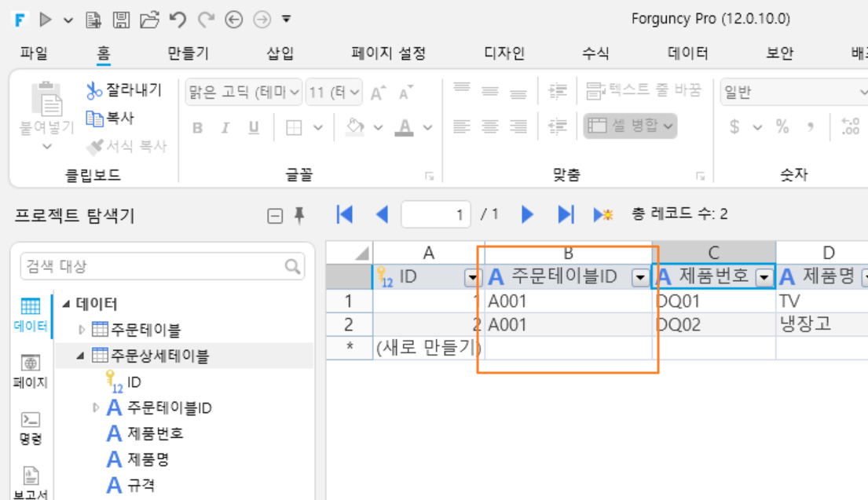Image resolution: width=868 pixels, height=500 pixels.
Task: Run the application with the play icon
Action: pyautogui.click(x=46, y=20)
